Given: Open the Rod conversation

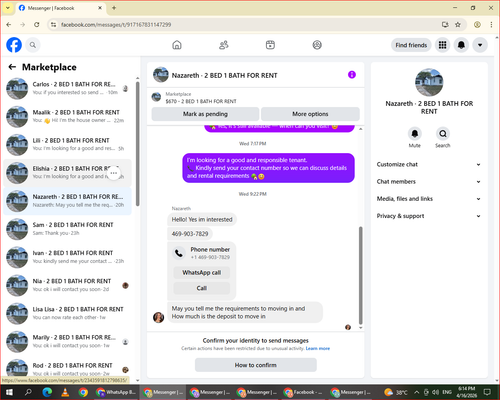Looking at the screenshot, I should point(67,369).
